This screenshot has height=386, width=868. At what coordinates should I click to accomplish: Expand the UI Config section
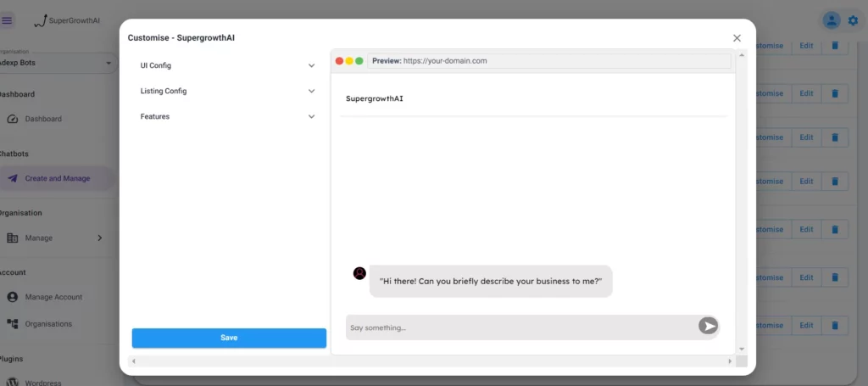click(228, 65)
